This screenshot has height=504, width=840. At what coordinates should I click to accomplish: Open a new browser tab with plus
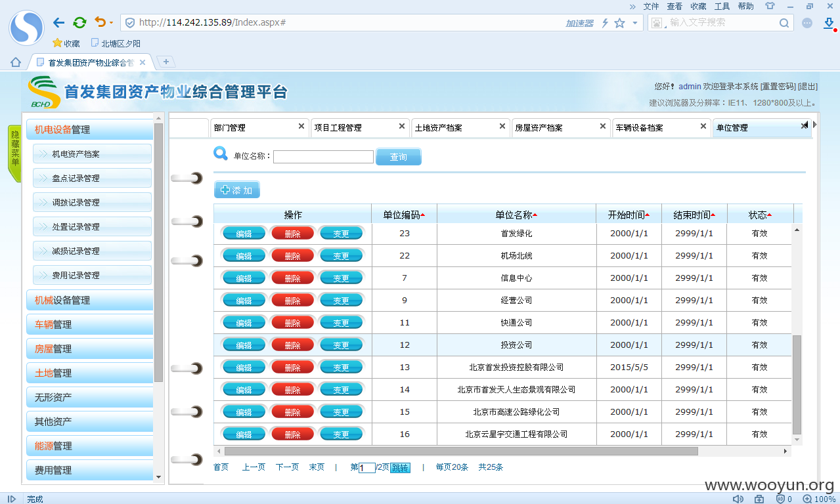pos(166,62)
